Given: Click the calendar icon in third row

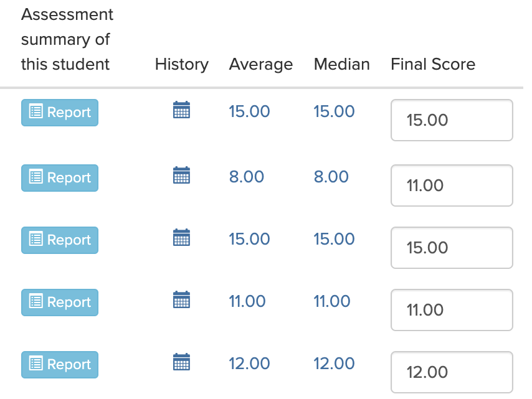Looking at the screenshot, I should click(x=181, y=238).
